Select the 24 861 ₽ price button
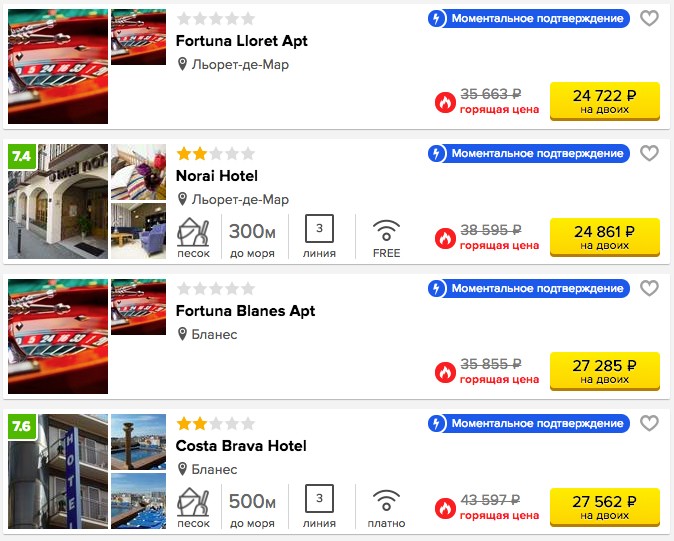 point(604,237)
